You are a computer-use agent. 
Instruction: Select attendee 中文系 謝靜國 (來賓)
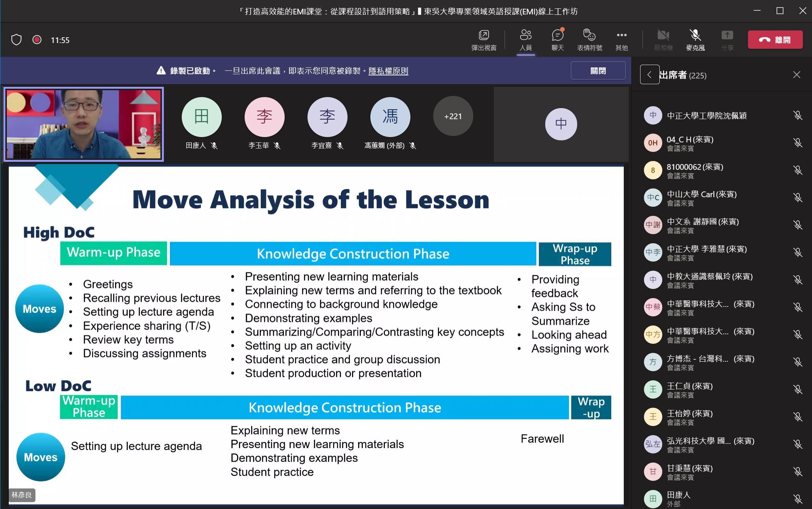click(x=722, y=225)
